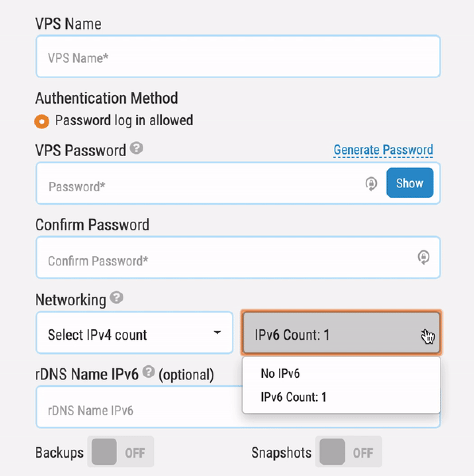Screen dimensions: 474x476
Task: Open the IPv6 Count dropdown
Action: 341,334
